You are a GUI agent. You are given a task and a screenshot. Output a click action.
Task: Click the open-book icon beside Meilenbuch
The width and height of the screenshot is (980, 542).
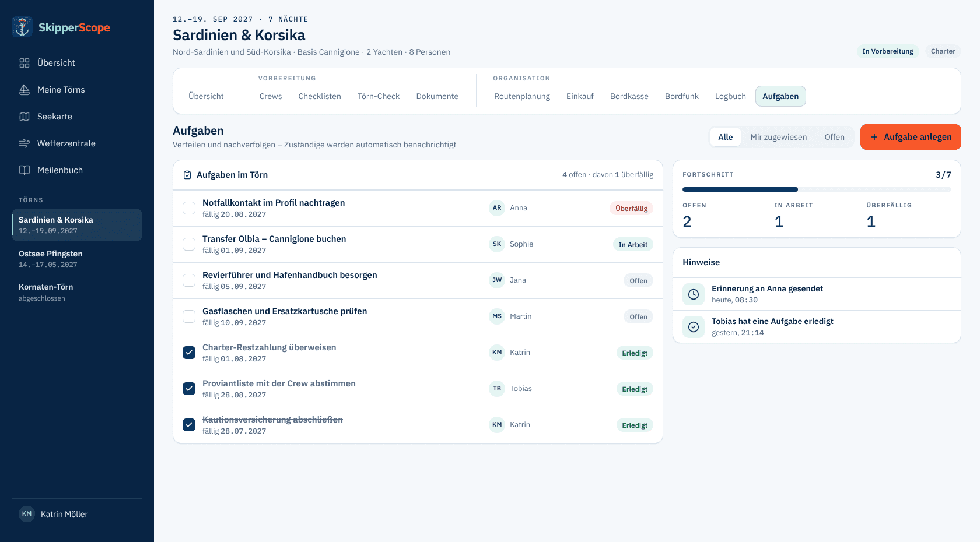pos(24,170)
